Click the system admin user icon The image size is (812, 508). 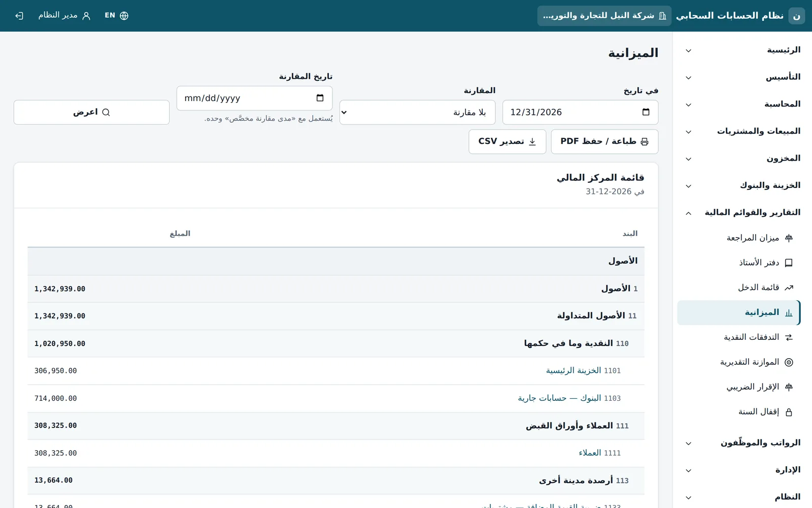click(86, 16)
